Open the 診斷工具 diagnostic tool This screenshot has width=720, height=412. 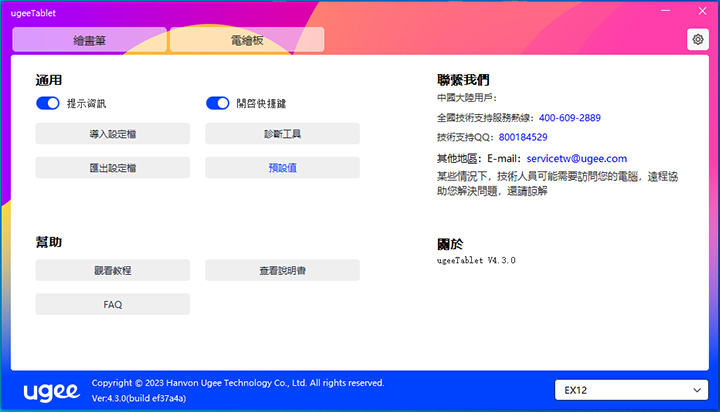tap(282, 134)
